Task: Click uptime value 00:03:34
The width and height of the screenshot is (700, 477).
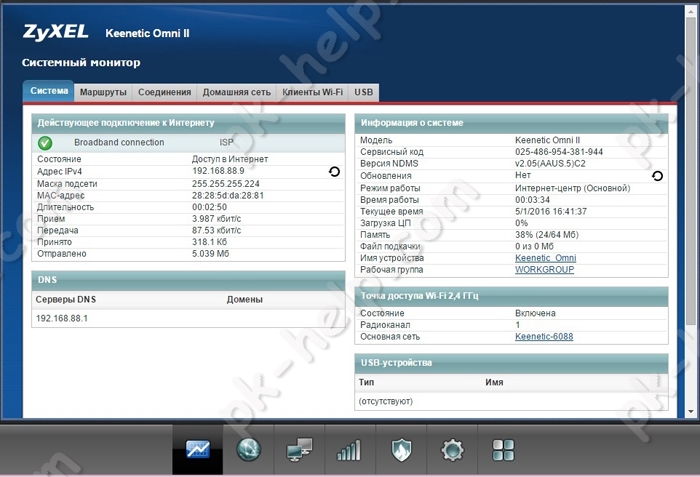Action: (533, 200)
